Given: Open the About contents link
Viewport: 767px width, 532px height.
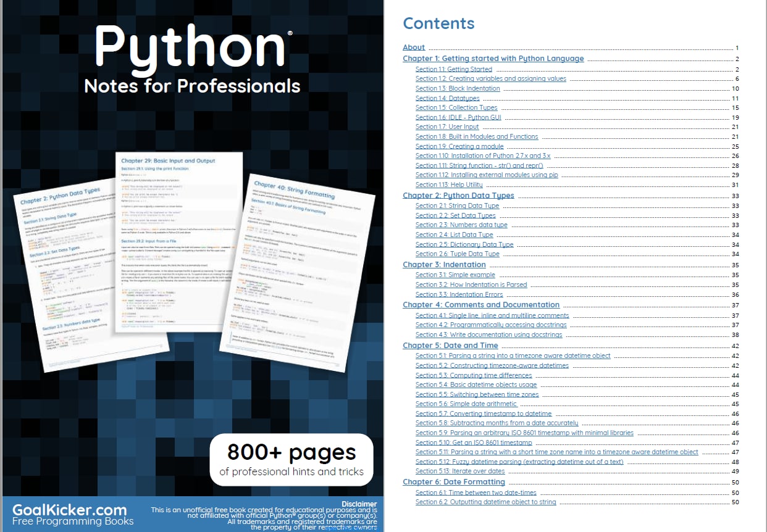Looking at the screenshot, I should click(414, 48).
